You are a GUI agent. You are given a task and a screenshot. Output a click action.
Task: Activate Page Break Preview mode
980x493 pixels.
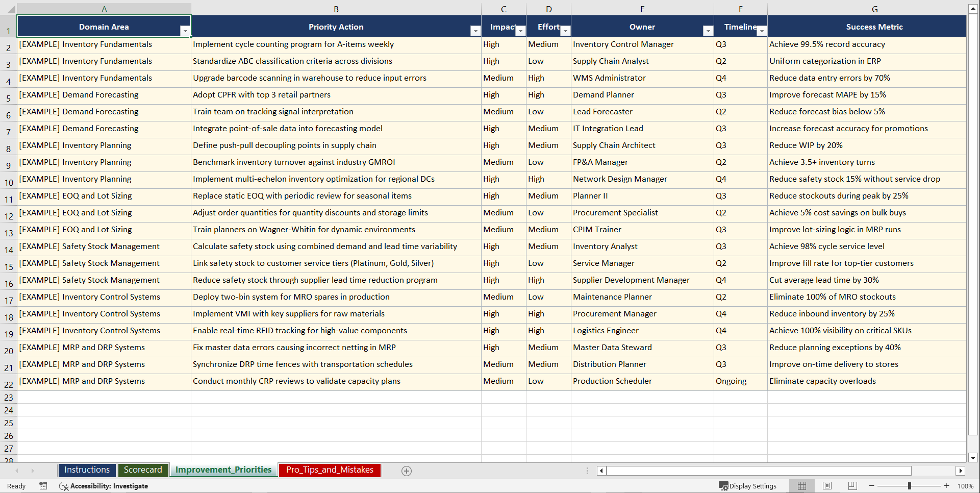coord(852,486)
